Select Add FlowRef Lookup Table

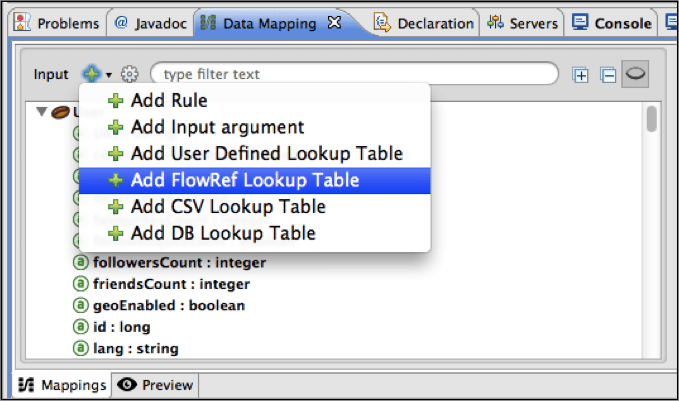pyautogui.click(x=244, y=181)
